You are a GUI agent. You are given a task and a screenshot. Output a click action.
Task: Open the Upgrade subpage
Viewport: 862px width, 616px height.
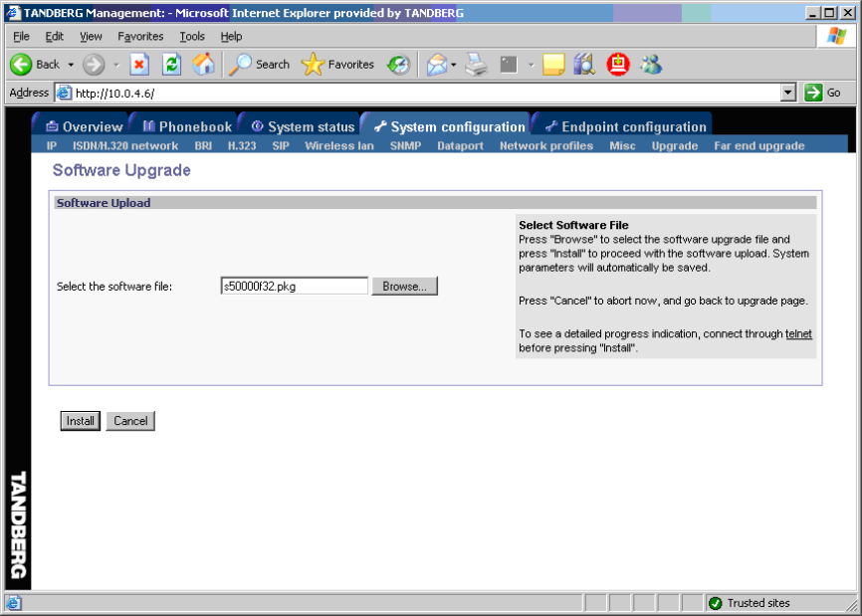point(675,145)
